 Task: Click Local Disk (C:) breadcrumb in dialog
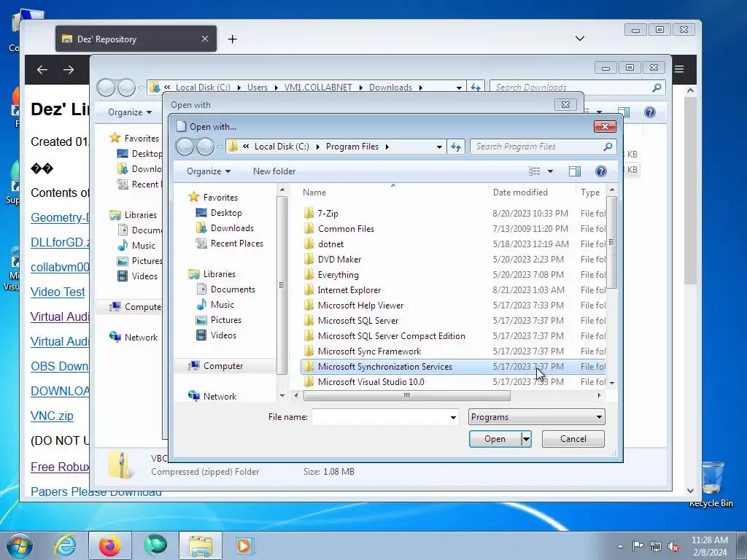click(282, 147)
